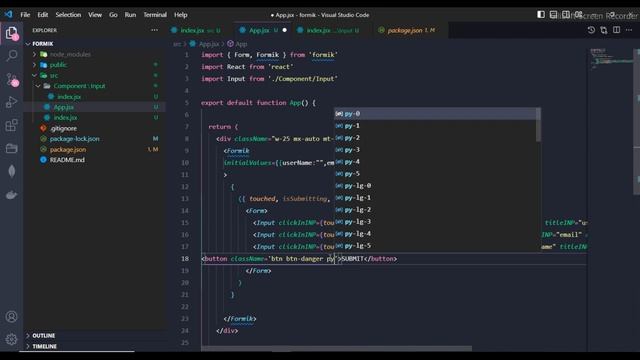Viewport: 640px width, 360px height.
Task: Open the Accounts icon
Action: click(11, 316)
